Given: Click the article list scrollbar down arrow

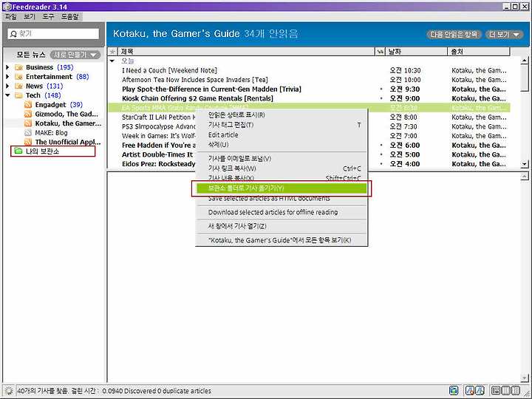Looking at the screenshot, I should pos(524,164).
